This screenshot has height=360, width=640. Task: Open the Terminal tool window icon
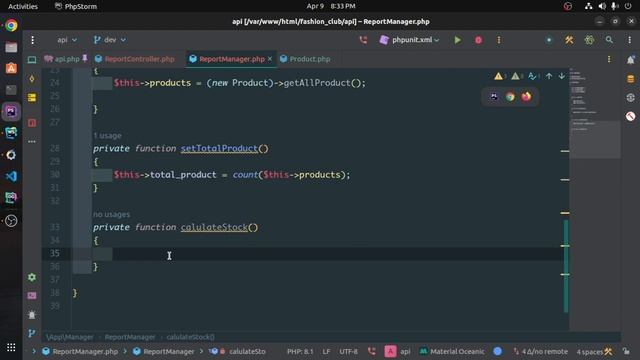32,296
